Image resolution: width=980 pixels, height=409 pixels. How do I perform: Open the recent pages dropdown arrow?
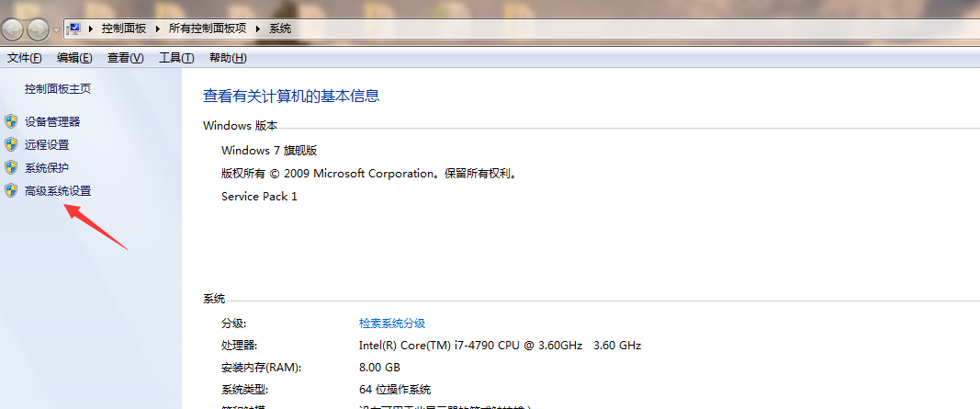point(56,29)
